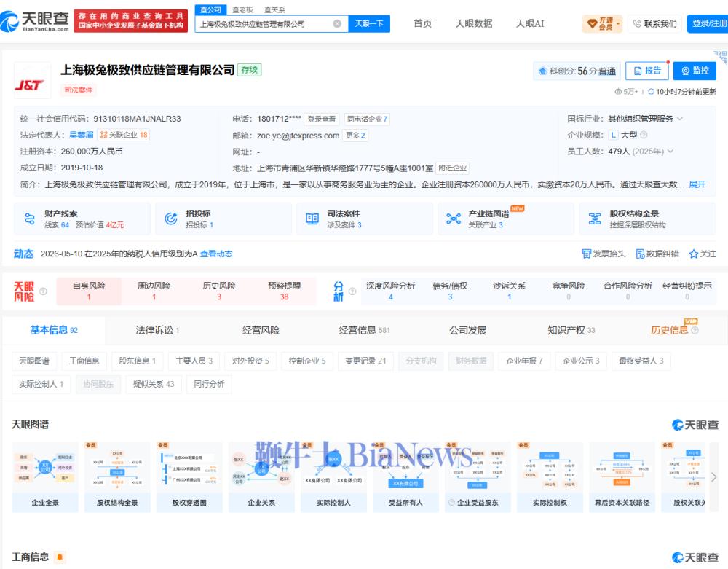Viewport: 728px width, 569px height.
Task: Open 法定代表人 吴嘉眉 link
Action: tap(82, 135)
